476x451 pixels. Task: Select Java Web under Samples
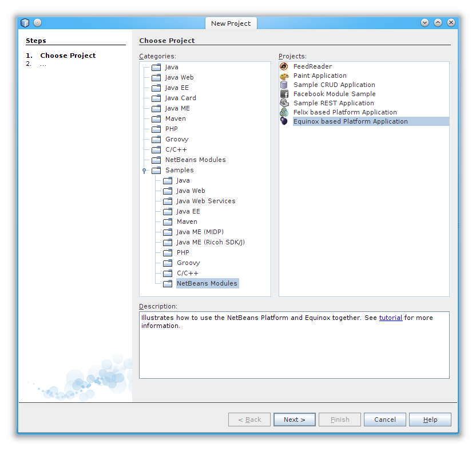(x=191, y=191)
